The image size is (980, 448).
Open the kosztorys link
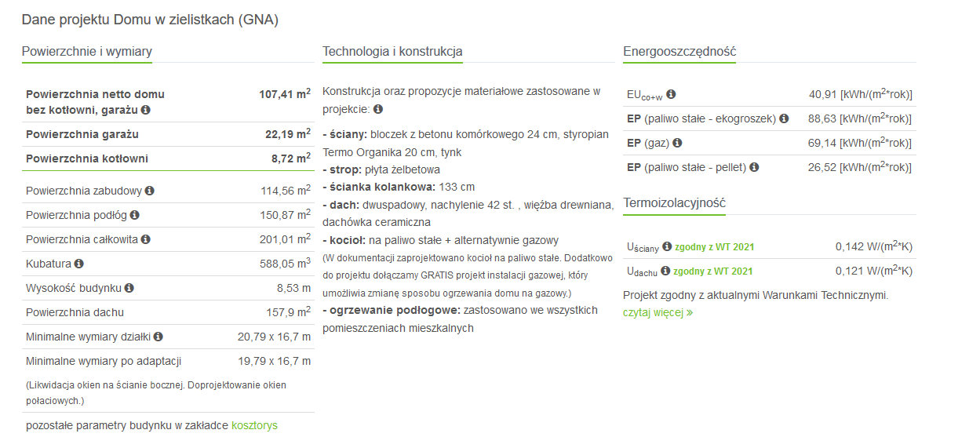click(254, 426)
